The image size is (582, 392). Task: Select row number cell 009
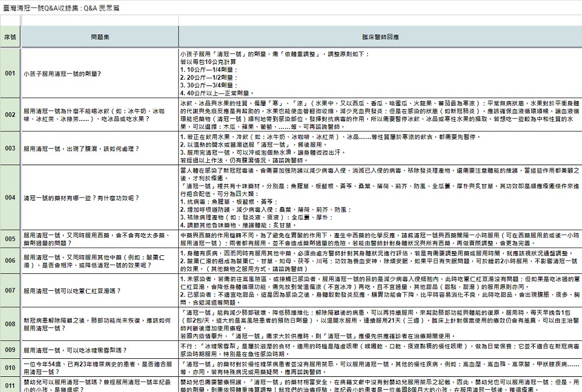(10, 350)
